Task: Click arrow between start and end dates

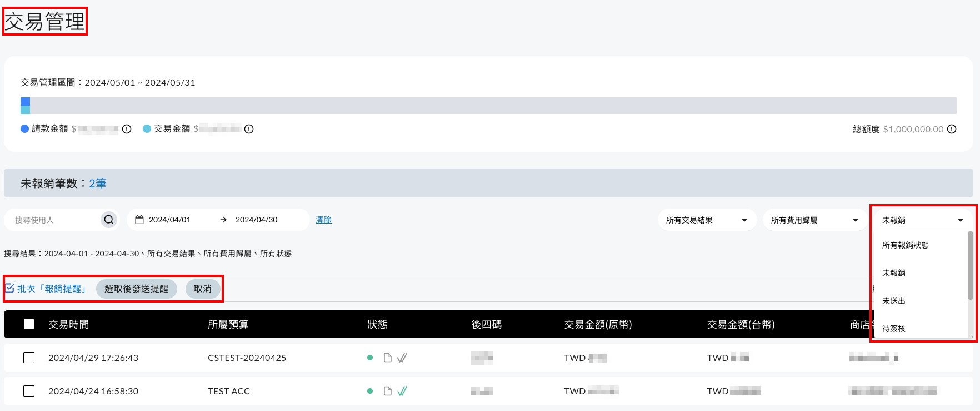Action: tap(223, 220)
